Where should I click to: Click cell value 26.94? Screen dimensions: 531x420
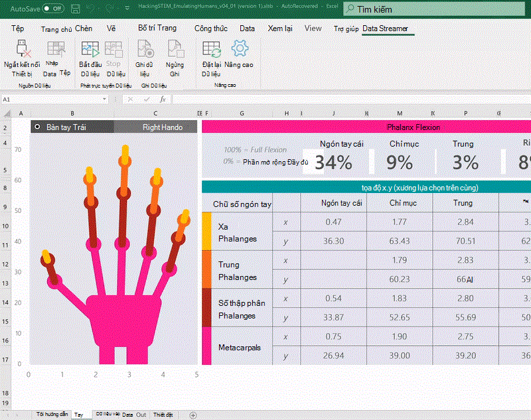[x=334, y=356]
